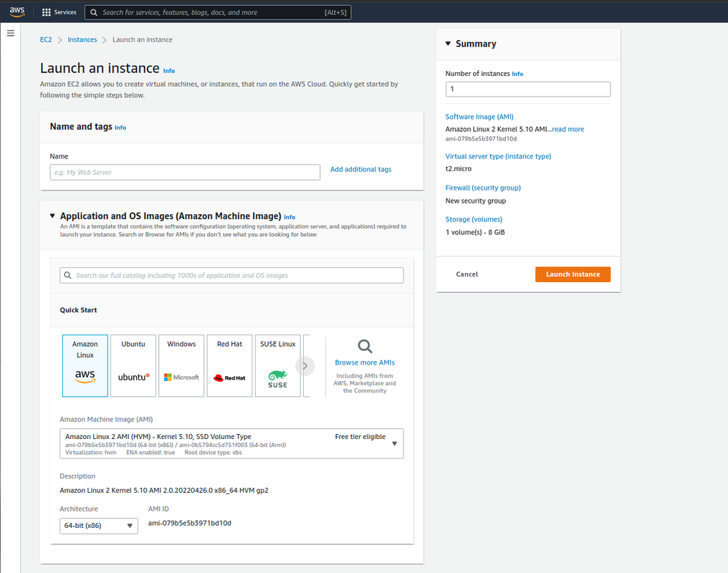Open the left navigation hamburger menu
Image resolution: width=728 pixels, height=573 pixels.
tap(11, 34)
